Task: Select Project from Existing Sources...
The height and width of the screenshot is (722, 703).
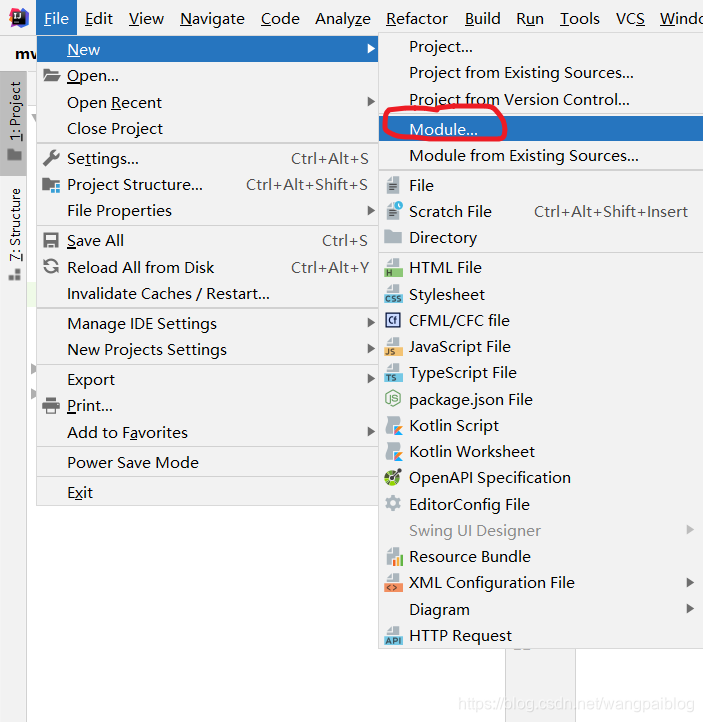Action: [x=541, y=73]
